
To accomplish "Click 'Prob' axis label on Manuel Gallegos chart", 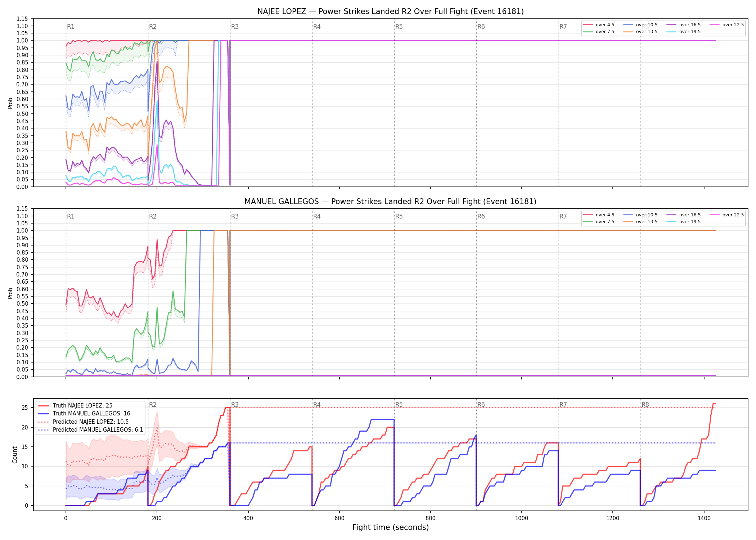I will click(x=10, y=293).
